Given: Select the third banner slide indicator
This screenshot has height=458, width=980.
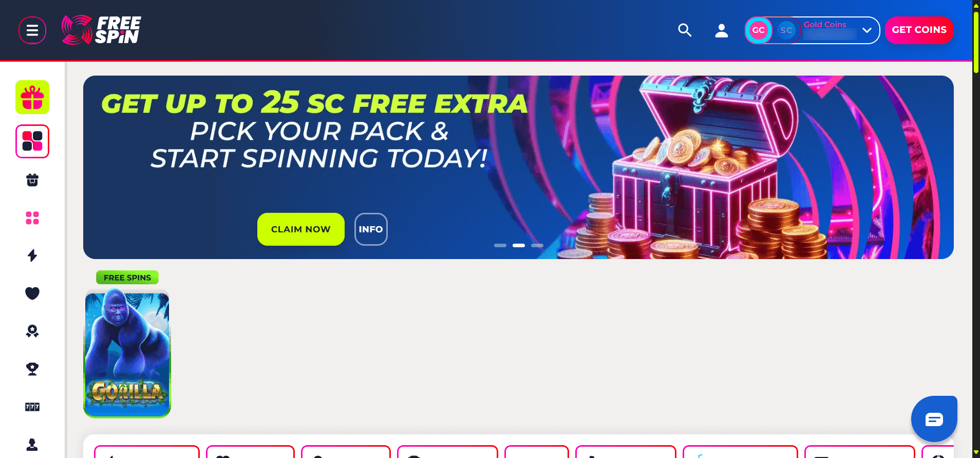Looking at the screenshot, I should point(537,246).
